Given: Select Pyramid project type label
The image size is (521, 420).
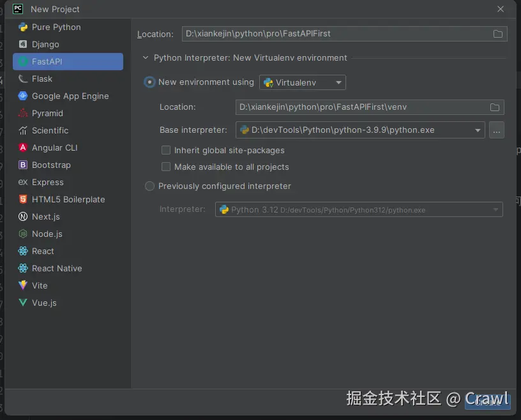Looking at the screenshot, I should point(47,114).
